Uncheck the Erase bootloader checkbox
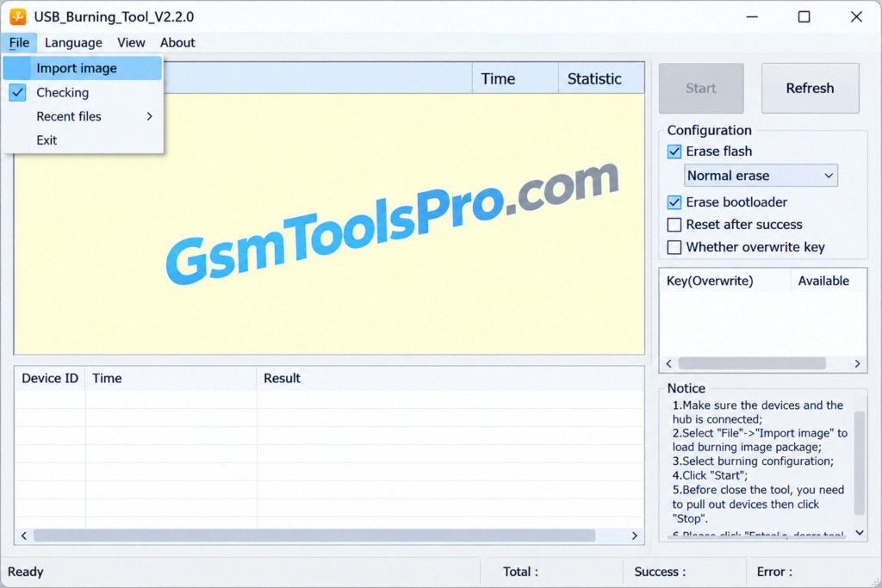Viewport: 882px width, 588px height. (674, 202)
